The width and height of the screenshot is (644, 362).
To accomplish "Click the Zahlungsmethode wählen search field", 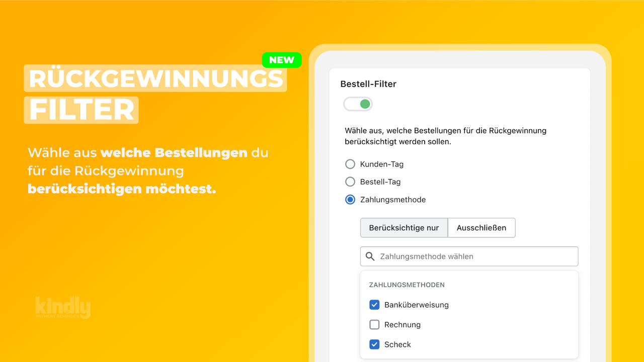I will (469, 256).
